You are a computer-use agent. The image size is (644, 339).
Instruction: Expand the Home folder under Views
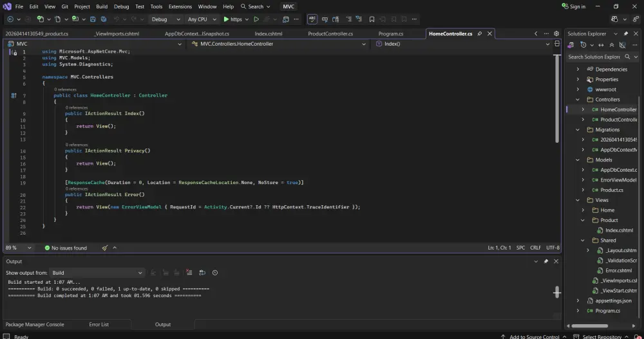click(x=583, y=210)
